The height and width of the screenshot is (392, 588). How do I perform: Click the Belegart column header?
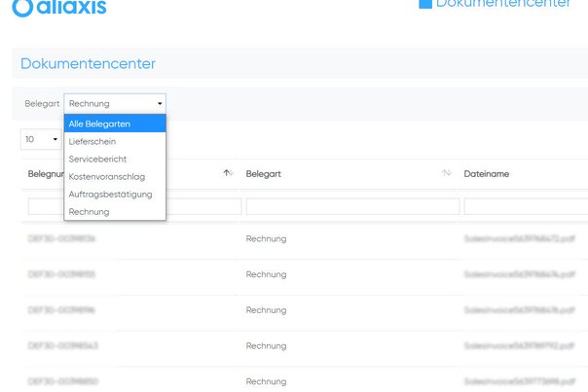click(x=263, y=174)
